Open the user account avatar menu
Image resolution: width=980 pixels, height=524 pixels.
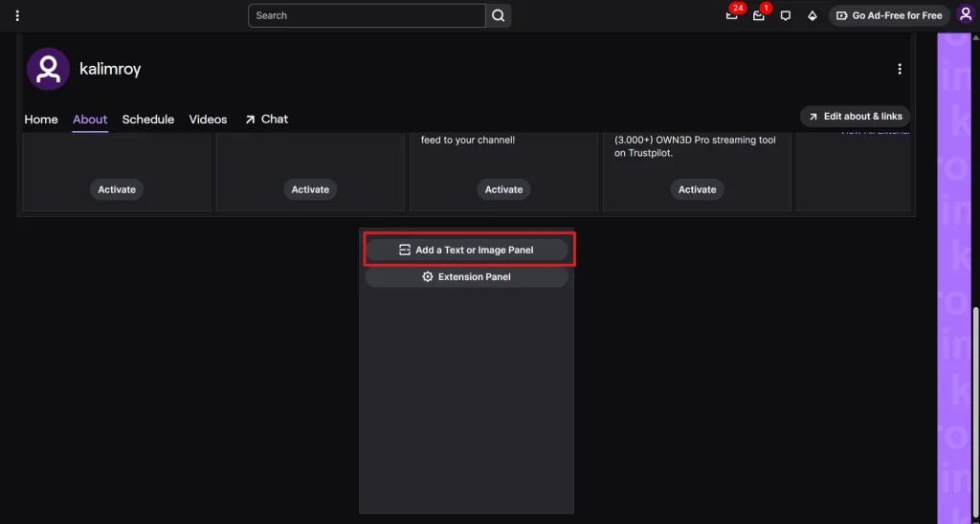965,15
